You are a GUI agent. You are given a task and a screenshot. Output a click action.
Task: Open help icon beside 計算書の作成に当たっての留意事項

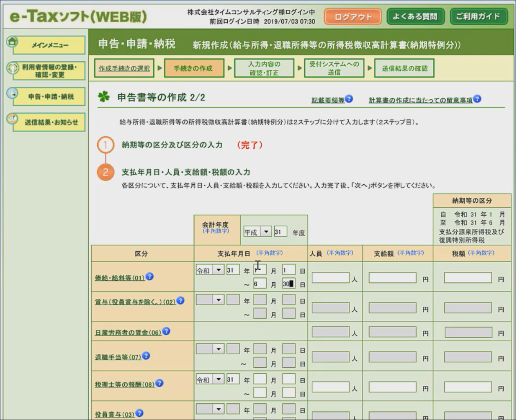(x=477, y=99)
